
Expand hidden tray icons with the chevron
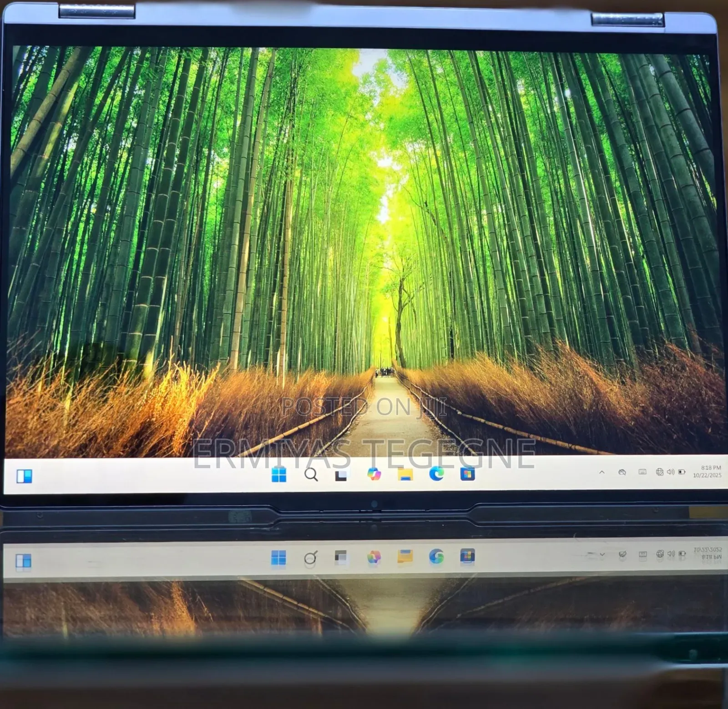(601, 472)
